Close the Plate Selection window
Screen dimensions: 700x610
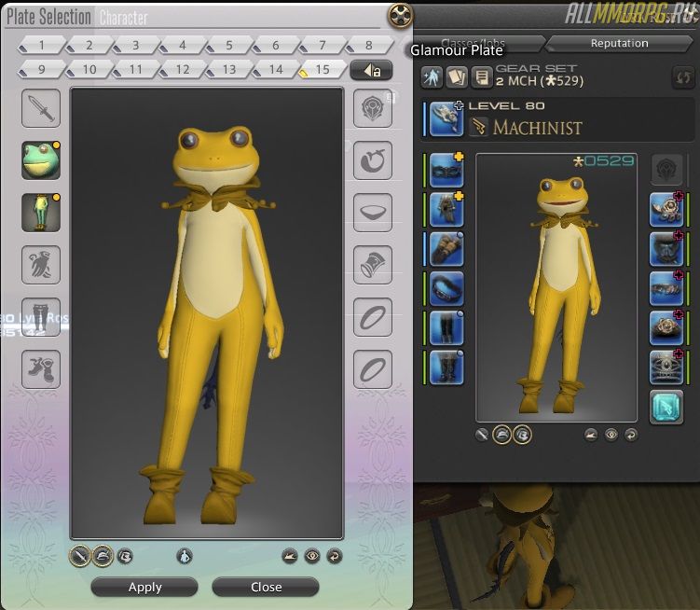click(x=266, y=587)
